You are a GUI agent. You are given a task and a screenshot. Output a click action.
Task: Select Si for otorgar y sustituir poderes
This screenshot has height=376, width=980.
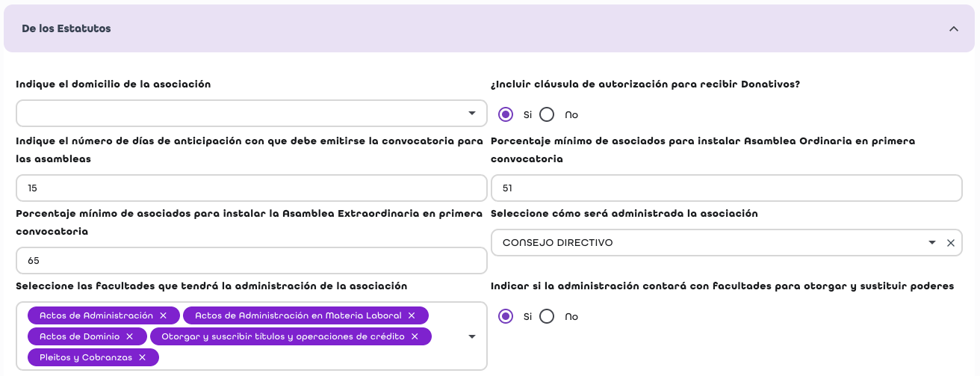point(506,316)
